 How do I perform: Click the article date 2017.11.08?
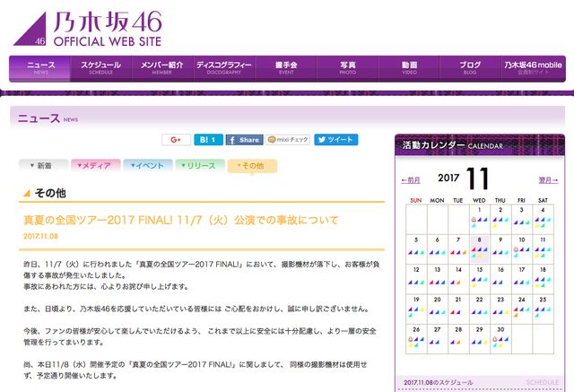click(40, 236)
